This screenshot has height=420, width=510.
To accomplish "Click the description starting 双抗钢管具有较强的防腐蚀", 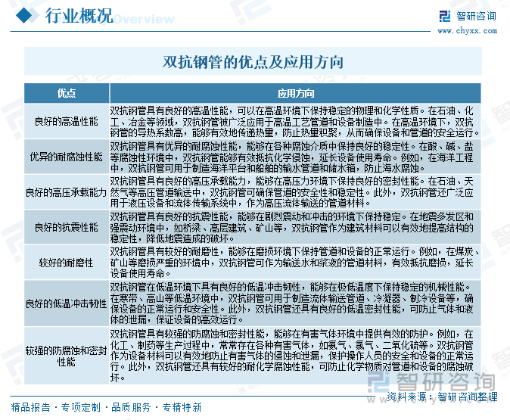I will pos(295,356).
